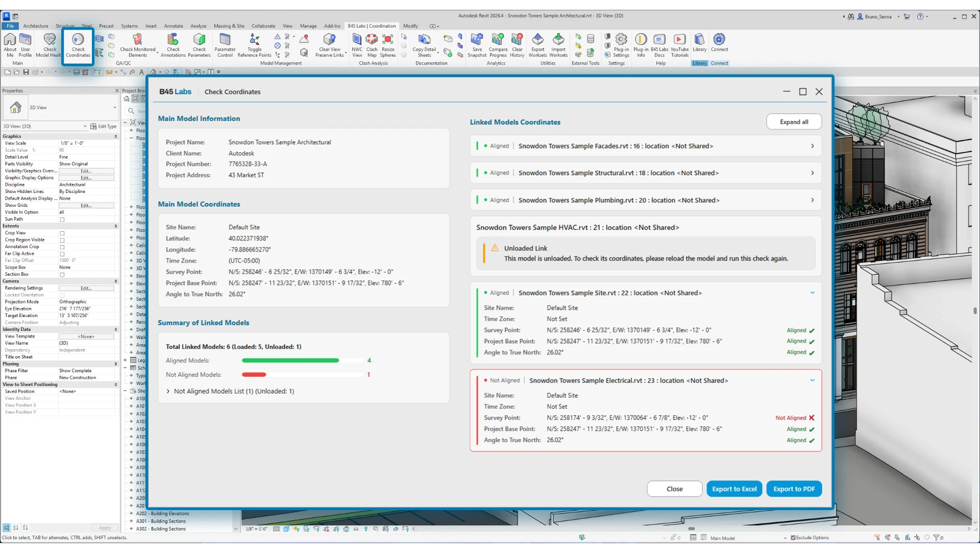Viewport: 980px width, 553px height.
Task: Toggle the Section Box checkbox
Action: 62,275
